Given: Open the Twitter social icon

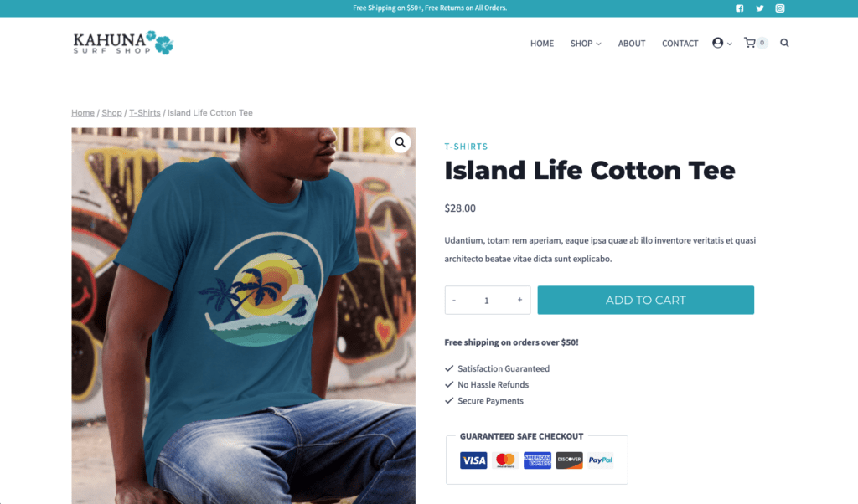Looking at the screenshot, I should pos(759,8).
